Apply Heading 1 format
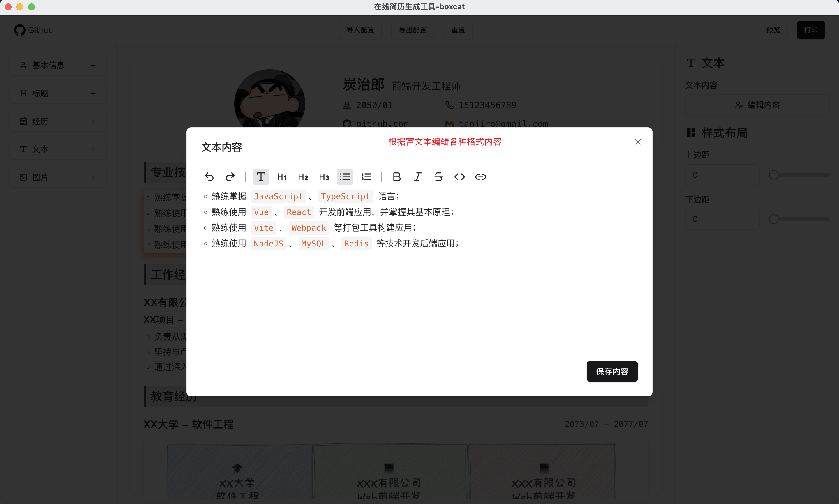This screenshot has height=504, width=839. click(282, 177)
